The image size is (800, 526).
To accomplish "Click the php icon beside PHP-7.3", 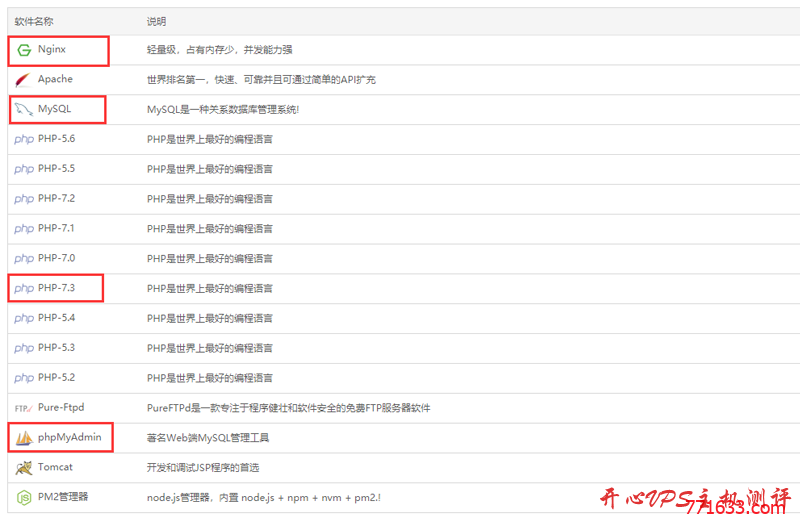I will click(24, 288).
